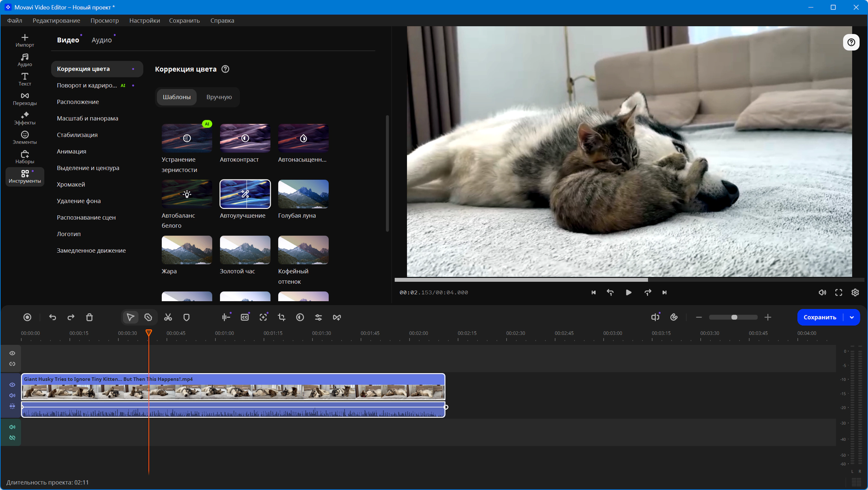Select the scissors split tool

click(x=168, y=317)
